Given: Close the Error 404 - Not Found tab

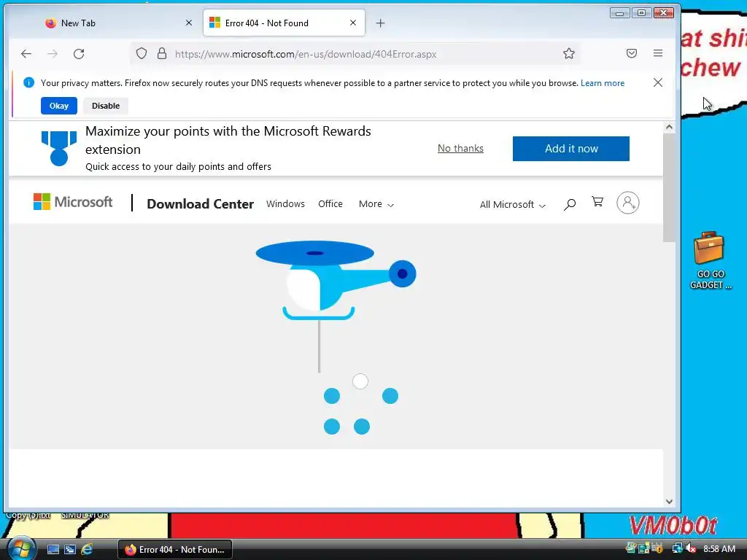Looking at the screenshot, I should [x=353, y=23].
